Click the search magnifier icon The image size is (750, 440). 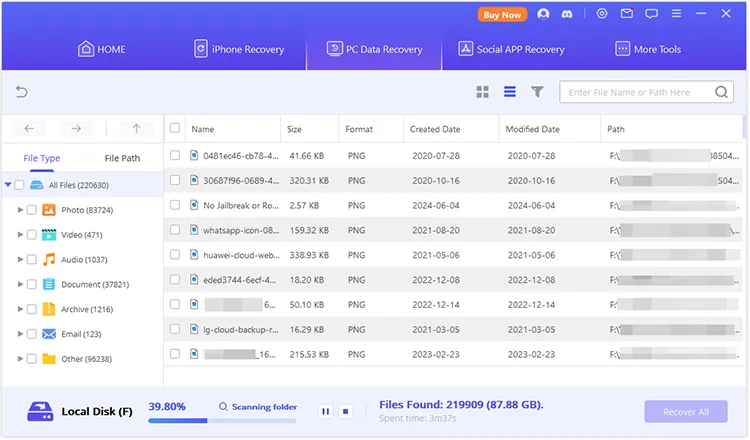pos(722,92)
